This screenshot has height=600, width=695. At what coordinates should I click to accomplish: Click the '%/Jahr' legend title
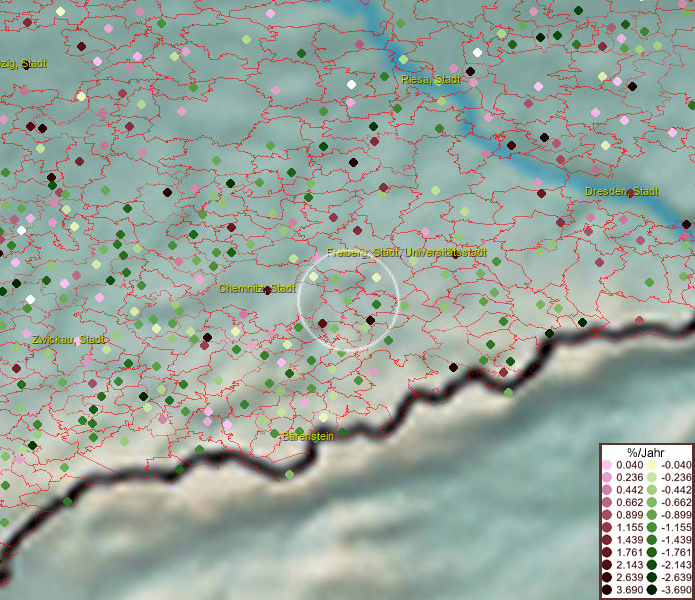646,452
